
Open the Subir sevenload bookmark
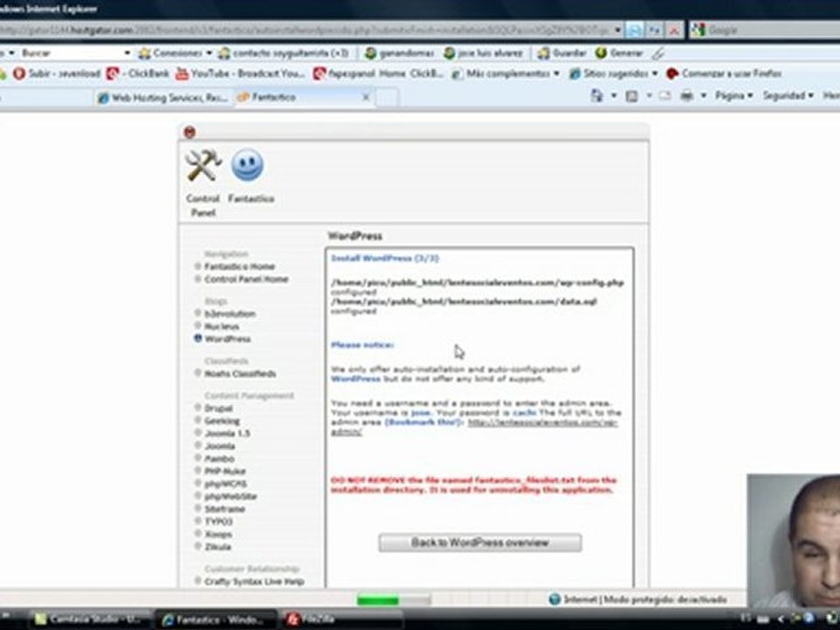[58, 73]
